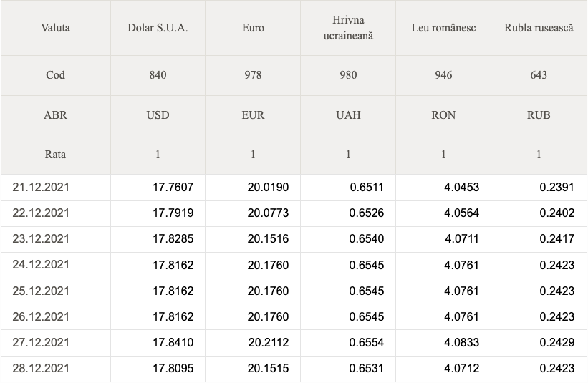Screen dimensions: 588x383
Task: Select the RON abbreviation cell
Action: pyautogui.click(x=443, y=115)
